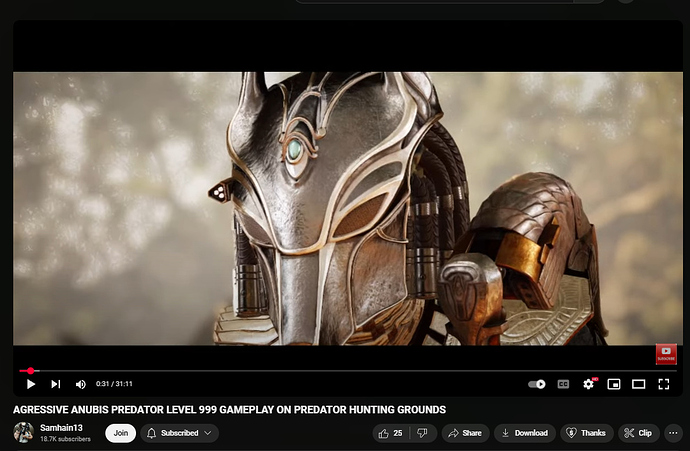
Task: Skip to the next video
Action: point(55,384)
